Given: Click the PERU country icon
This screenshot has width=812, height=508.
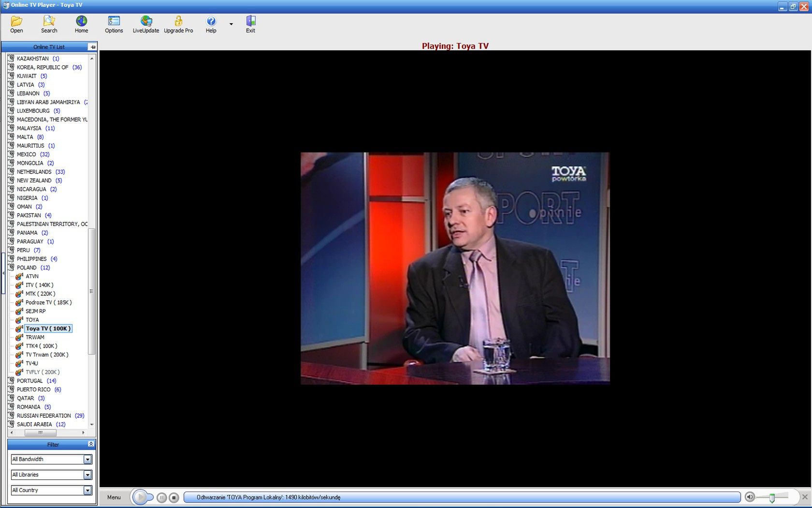Looking at the screenshot, I should tap(11, 250).
